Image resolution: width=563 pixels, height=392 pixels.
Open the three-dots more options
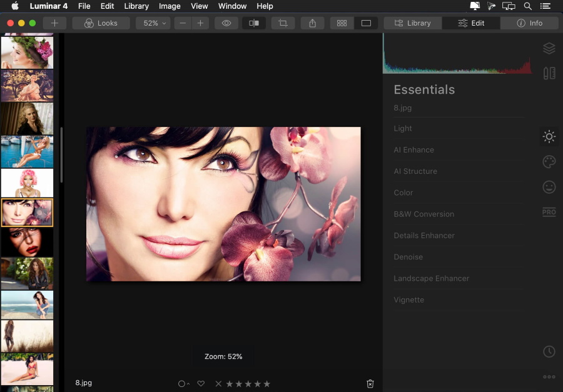coord(549,376)
